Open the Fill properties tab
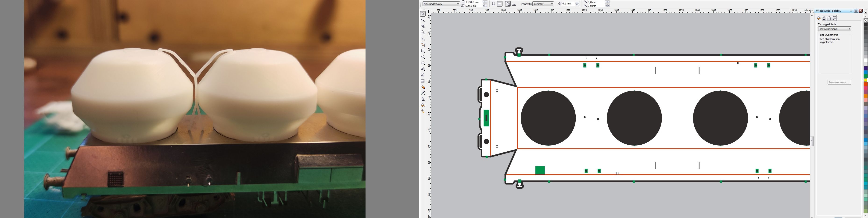The width and height of the screenshot is (868, 218). pyautogui.click(x=819, y=18)
